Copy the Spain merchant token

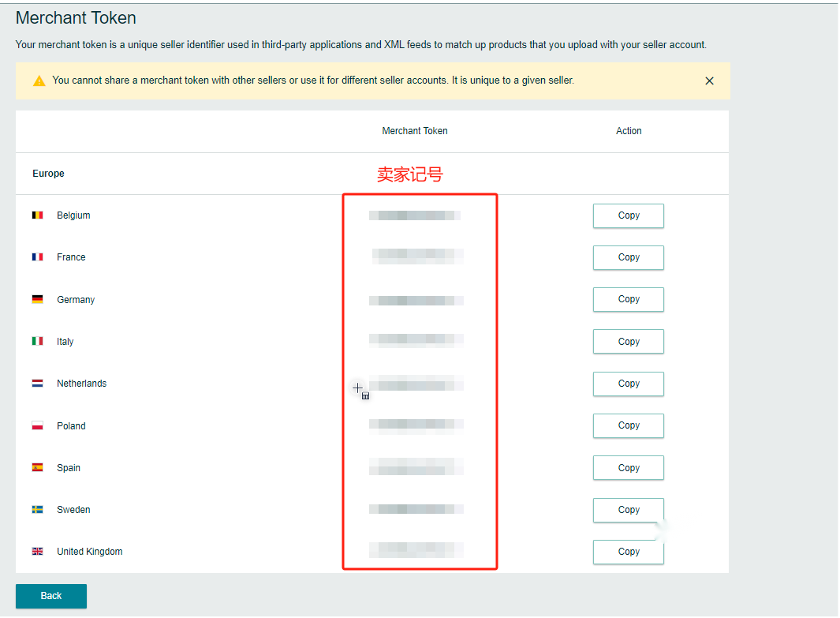(x=628, y=468)
